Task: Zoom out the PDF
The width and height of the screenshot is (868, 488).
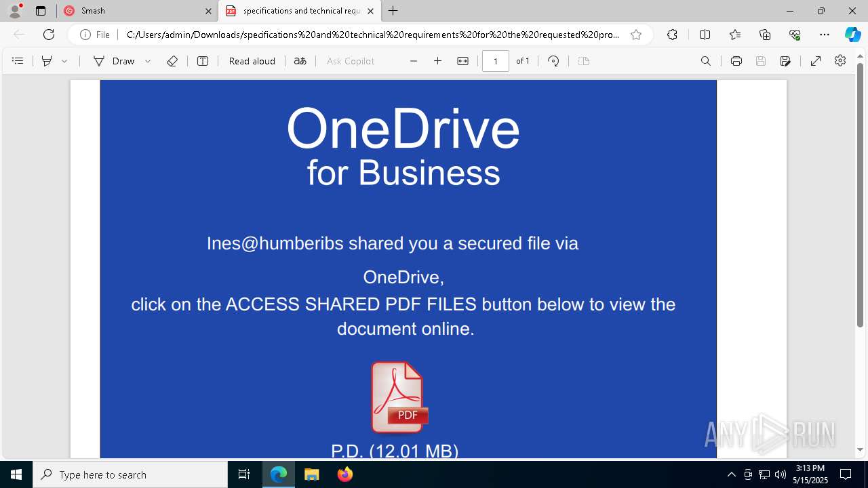Action: (414, 61)
